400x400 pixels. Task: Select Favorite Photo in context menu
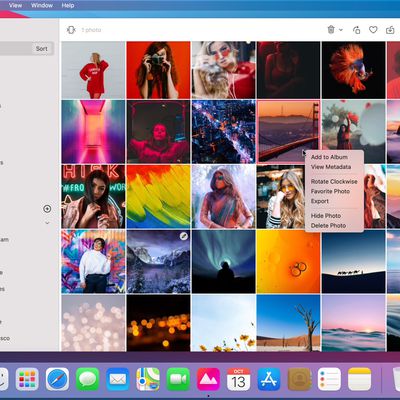(330, 191)
